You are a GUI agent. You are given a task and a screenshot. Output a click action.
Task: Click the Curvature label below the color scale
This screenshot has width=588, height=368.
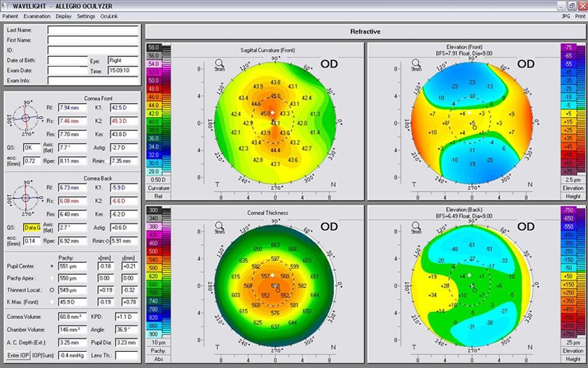click(159, 188)
